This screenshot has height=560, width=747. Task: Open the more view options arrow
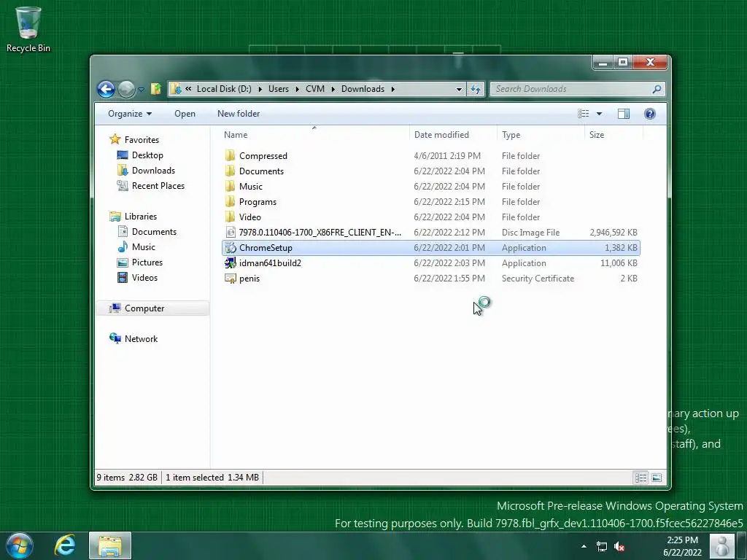[600, 114]
